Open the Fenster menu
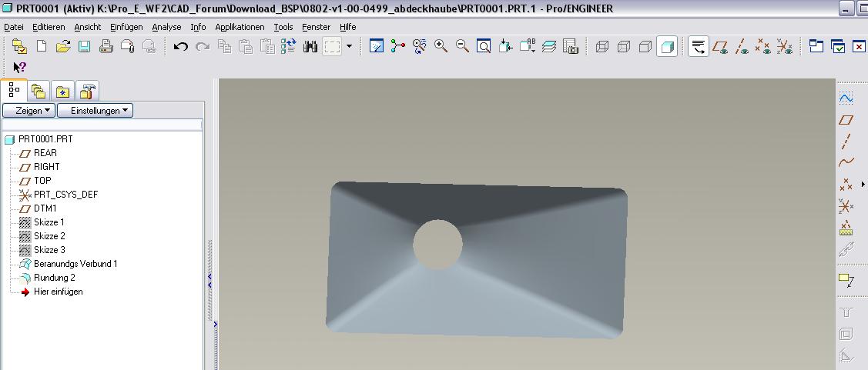 (316, 27)
